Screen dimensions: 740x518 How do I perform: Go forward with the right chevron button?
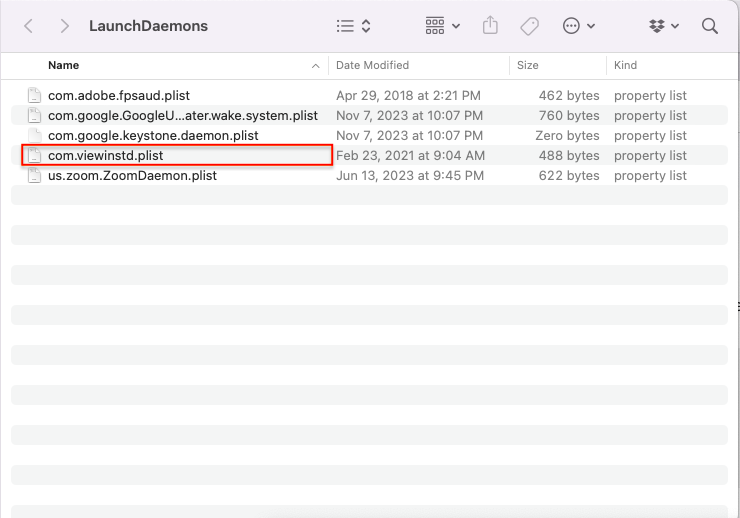(65, 26)
